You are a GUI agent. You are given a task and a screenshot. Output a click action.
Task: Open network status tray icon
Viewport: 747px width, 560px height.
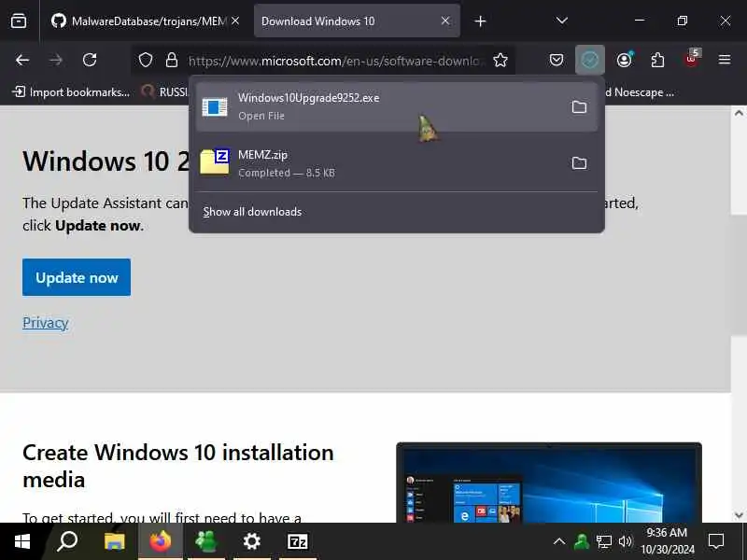click(x=603, y=541)
